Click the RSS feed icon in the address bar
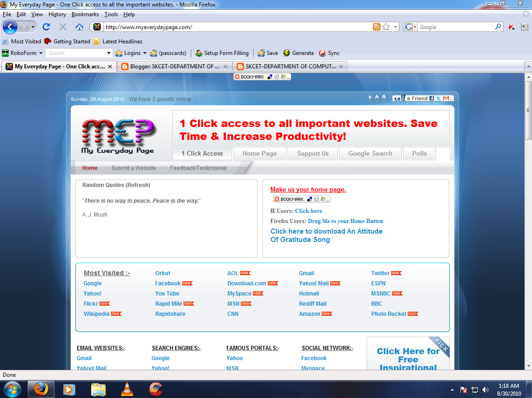 pos(376,27)
